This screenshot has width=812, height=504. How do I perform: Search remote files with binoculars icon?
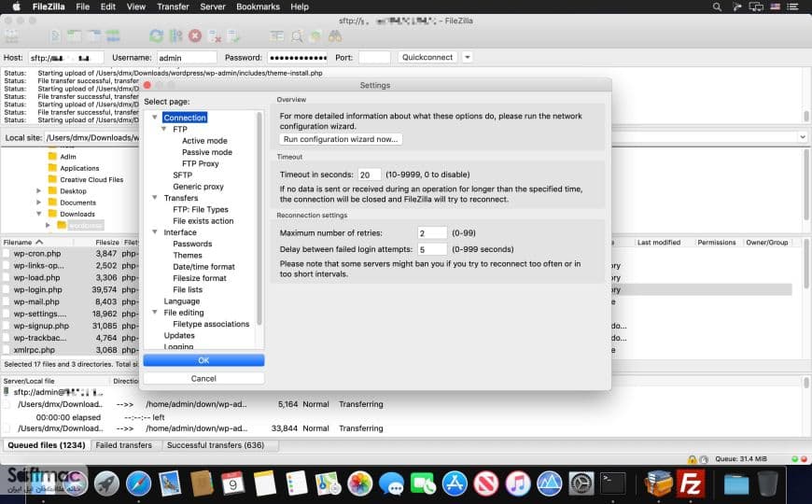334,36
